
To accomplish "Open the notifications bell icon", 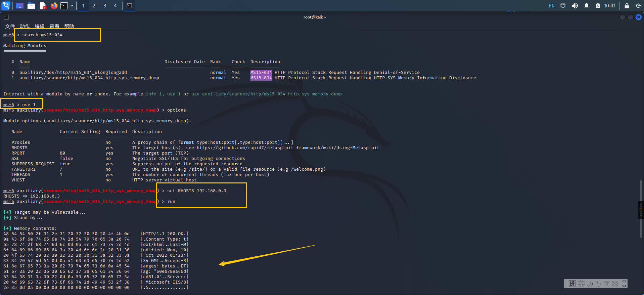I will tap(587, 6).
